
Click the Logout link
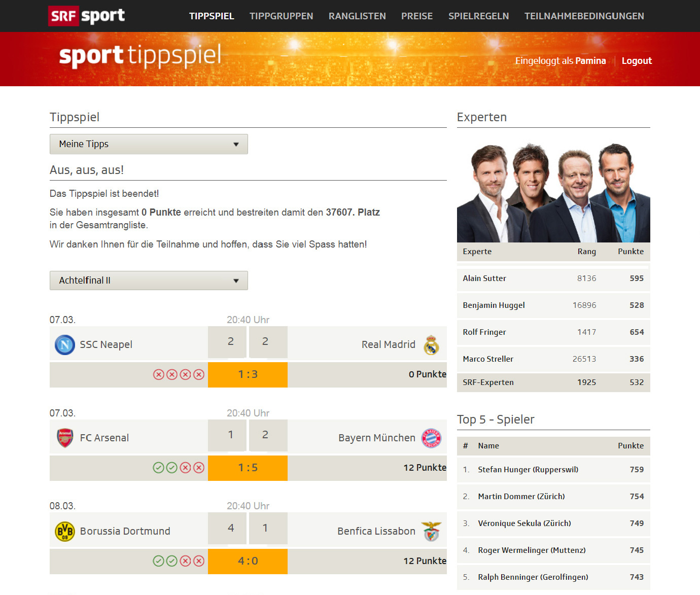pyautogui.click(x=637, y=61)
